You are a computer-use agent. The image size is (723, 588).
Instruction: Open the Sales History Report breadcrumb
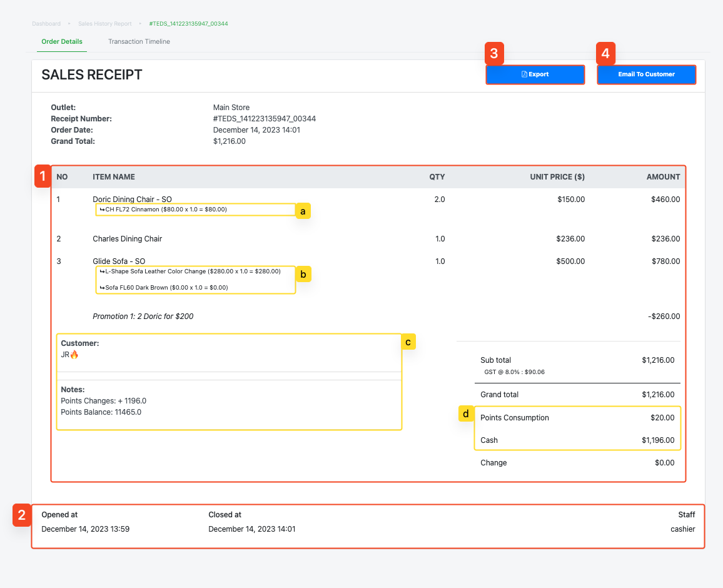pos(104,24)
